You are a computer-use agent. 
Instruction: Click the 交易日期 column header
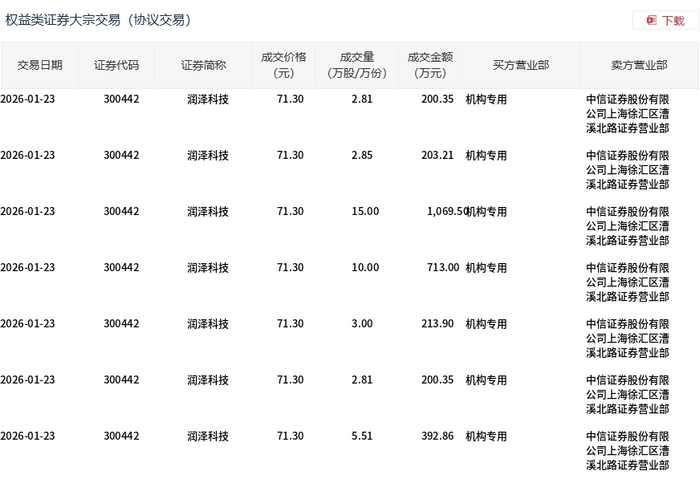[x=40, y=65]
